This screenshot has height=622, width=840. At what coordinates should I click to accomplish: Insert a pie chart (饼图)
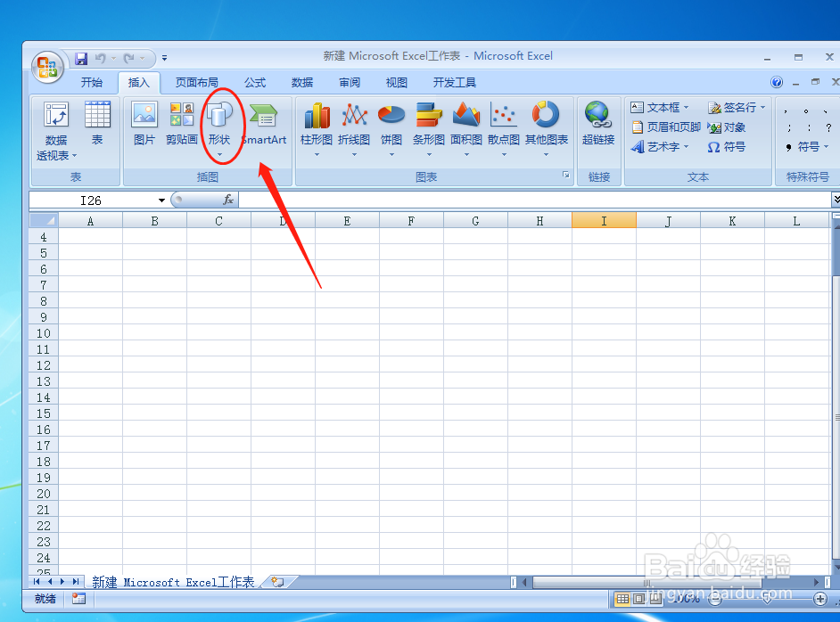391,128
